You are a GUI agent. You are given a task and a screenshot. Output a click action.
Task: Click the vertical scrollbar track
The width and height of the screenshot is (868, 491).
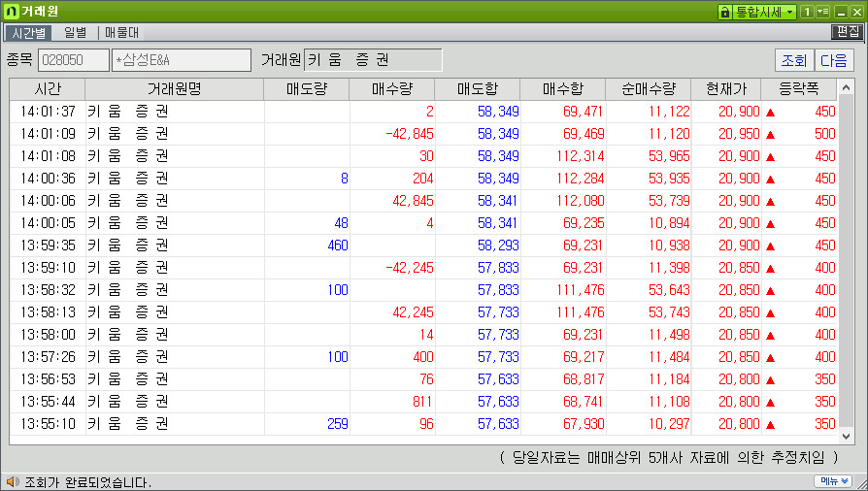coord(846,260)
